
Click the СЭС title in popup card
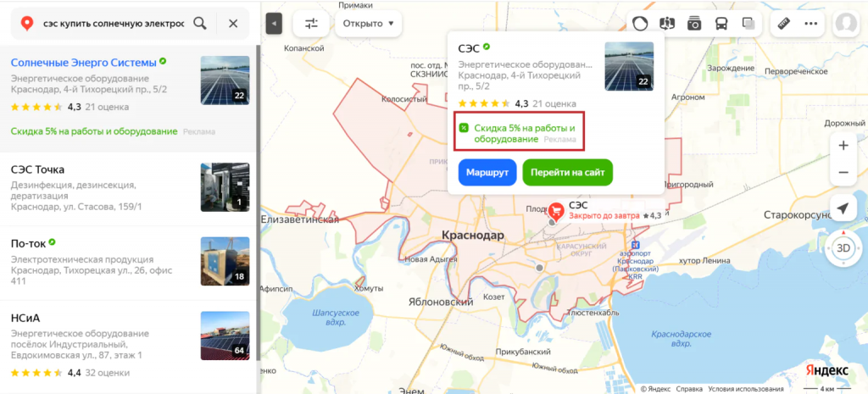coord(469,48)
